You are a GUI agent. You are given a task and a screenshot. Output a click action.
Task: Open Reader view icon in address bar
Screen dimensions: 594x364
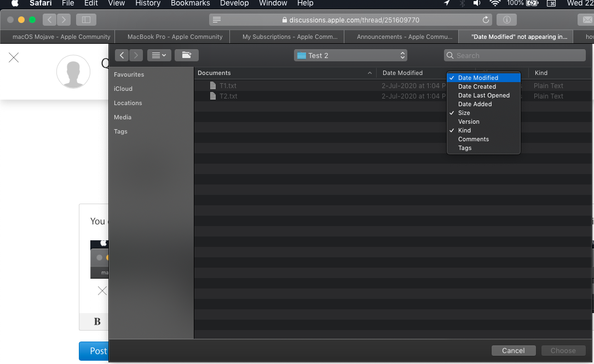coord(217,20)
